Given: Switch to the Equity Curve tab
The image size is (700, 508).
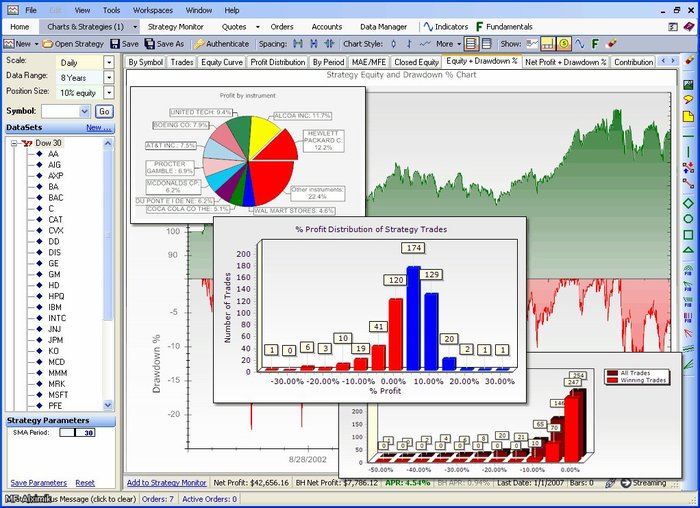Looking at the screenshot, I should tap(222, 62).
